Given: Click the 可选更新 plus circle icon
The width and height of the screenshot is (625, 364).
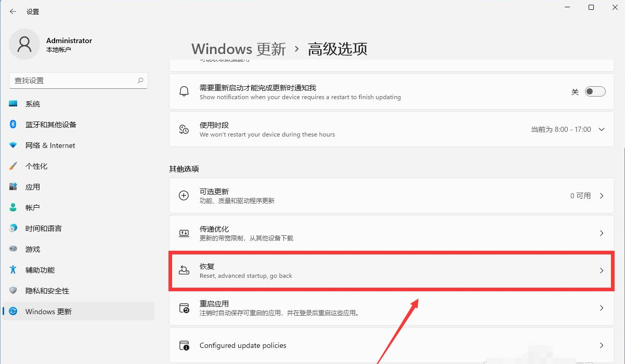Looking at the screenshot, I should click(x=184, y=196).
